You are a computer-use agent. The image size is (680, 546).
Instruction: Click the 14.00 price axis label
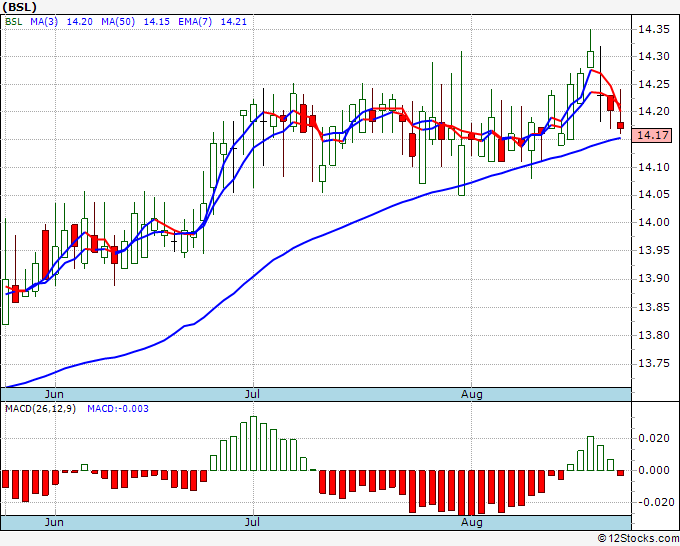(654, 222)
